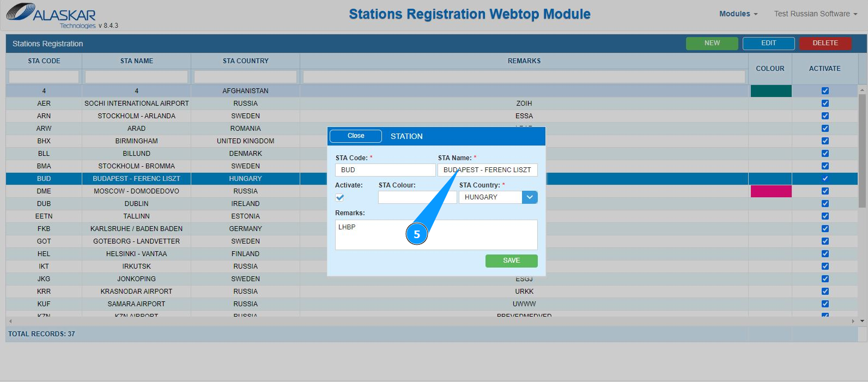Select SOCHI INTERNATIONAL AIRPORT name cell
The height and width of the screenshot is (382, 868).
137,104
